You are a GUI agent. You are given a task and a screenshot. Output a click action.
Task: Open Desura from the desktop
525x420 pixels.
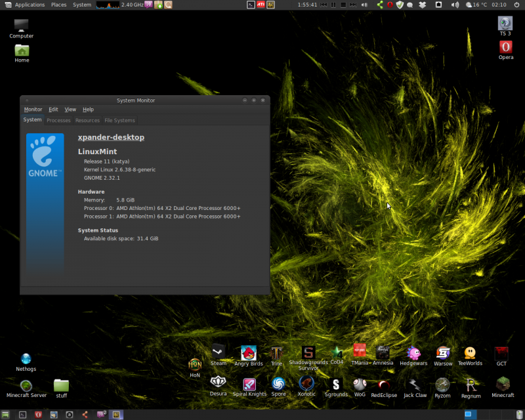[x=218, y=386]
